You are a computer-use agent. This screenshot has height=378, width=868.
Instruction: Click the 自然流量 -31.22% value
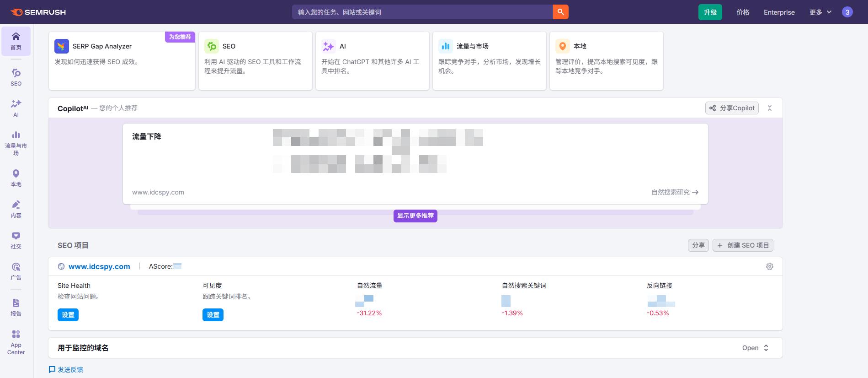(x=369, y=313)
